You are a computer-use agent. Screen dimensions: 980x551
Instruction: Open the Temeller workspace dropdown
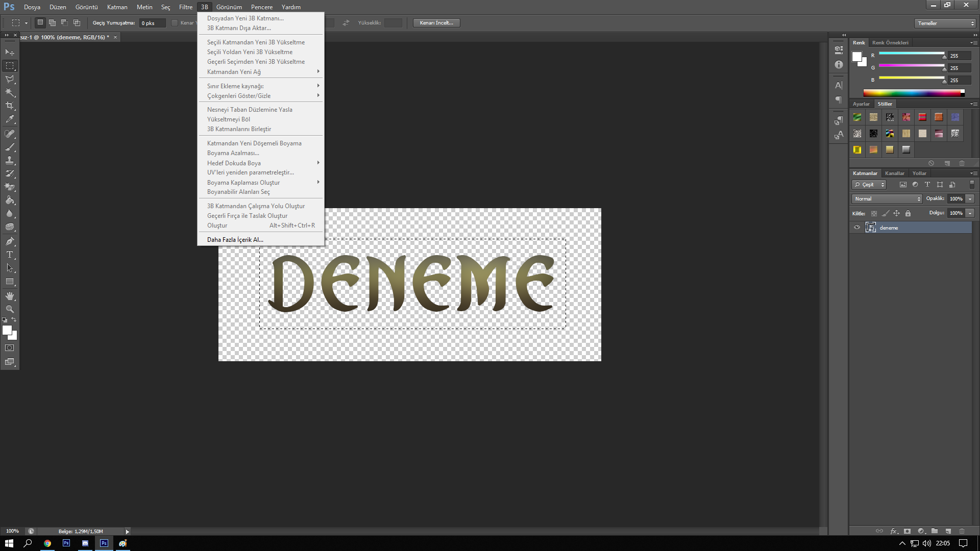(x=945, y=23)
